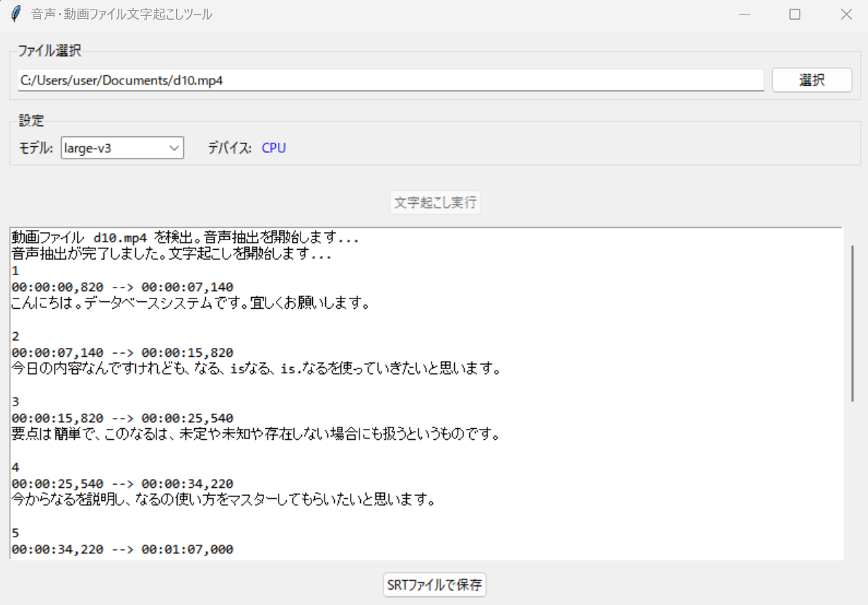Click the 設定 group label
This screenshot has height=605, width=868.
(x=31, y=120)
